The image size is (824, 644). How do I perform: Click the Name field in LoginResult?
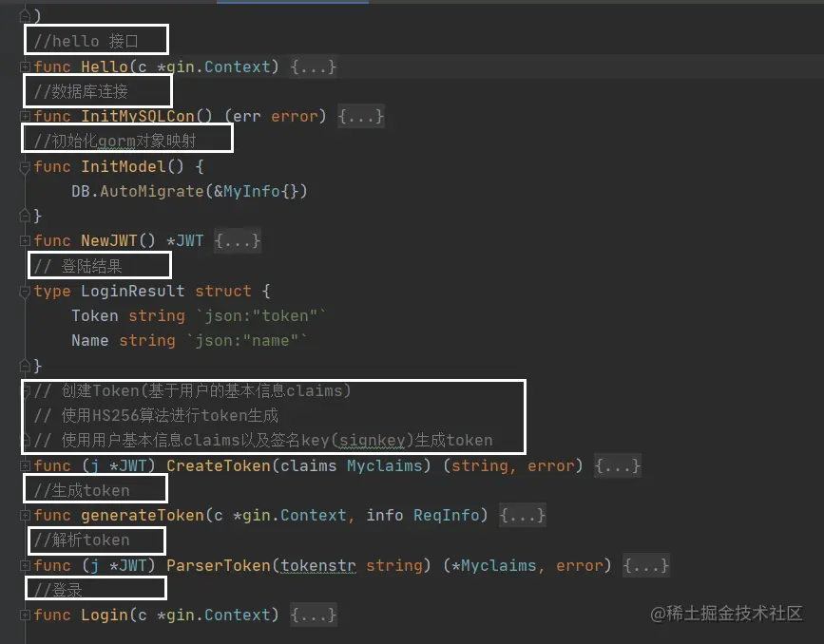coord(90,340)
